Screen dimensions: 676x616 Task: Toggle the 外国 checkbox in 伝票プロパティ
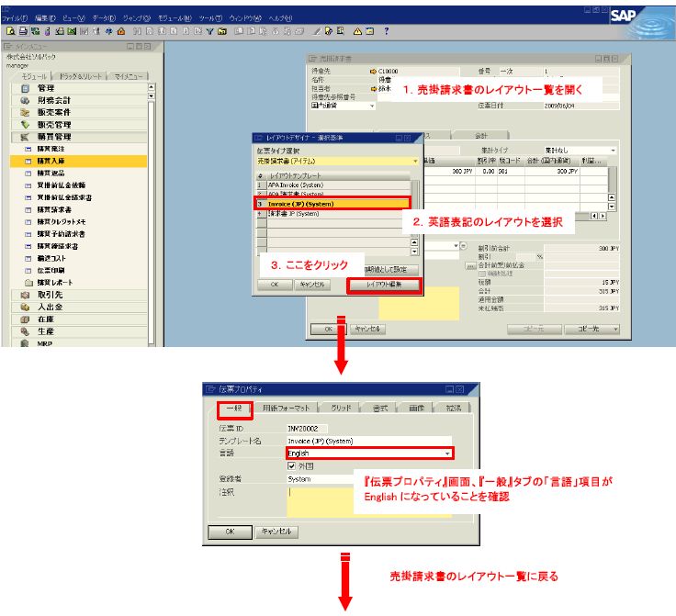[291, 466]
